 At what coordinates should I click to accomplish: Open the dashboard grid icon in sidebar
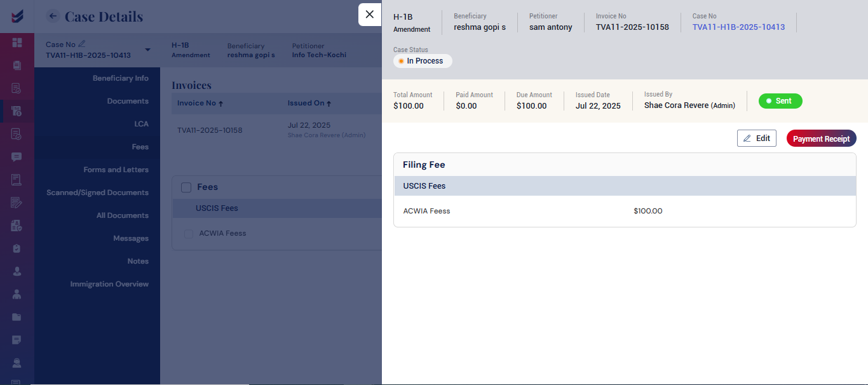click(17, 43)
